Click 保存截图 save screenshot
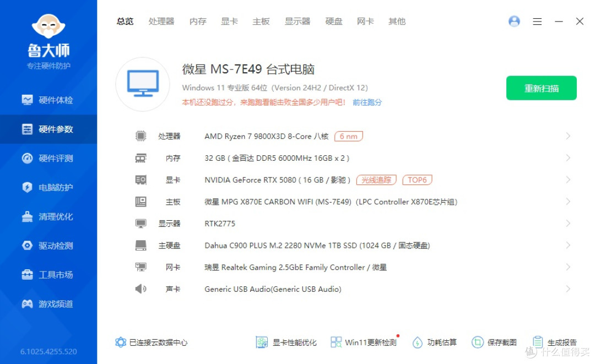The image size is (595, 364). pyautogui.click(x=494, y=343)
